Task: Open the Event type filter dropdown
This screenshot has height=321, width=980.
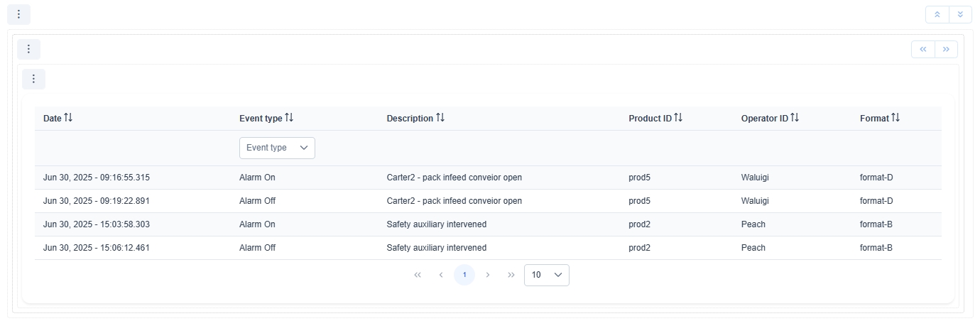Action: pyautogui.click(x=277, y=148)
